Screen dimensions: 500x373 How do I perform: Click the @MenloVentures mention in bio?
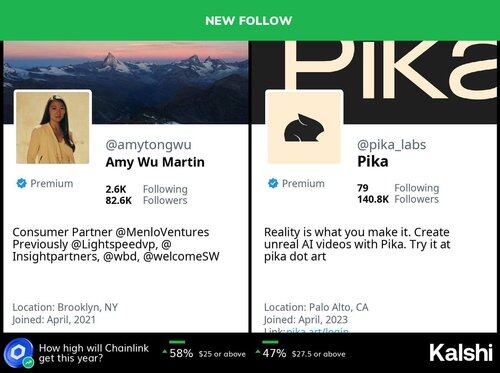[162, 232]
